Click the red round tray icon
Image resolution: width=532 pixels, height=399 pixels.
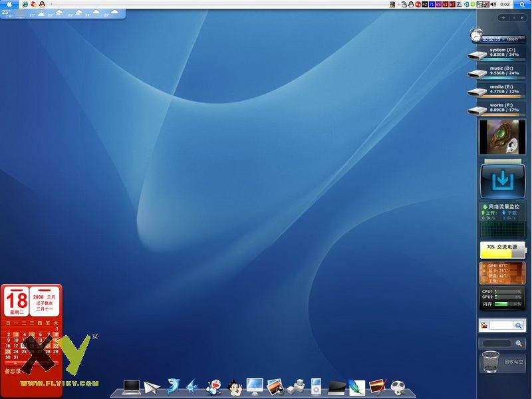tap(418, 4)
